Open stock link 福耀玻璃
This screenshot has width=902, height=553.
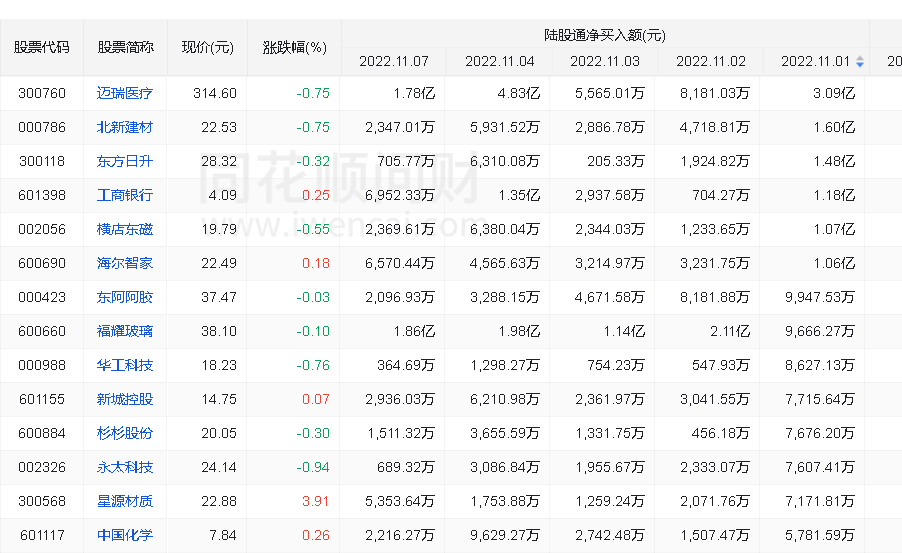125,331
